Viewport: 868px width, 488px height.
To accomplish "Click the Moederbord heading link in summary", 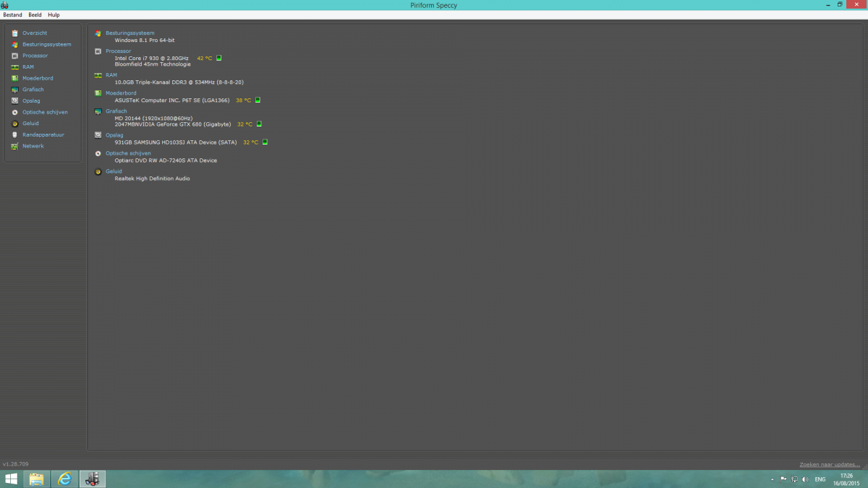I will click(121, 93).
